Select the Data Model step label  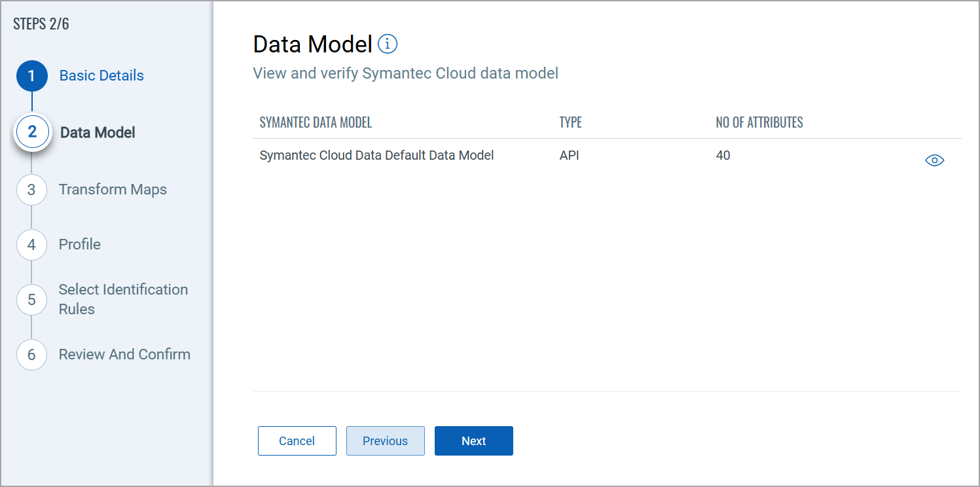[98, 132]
